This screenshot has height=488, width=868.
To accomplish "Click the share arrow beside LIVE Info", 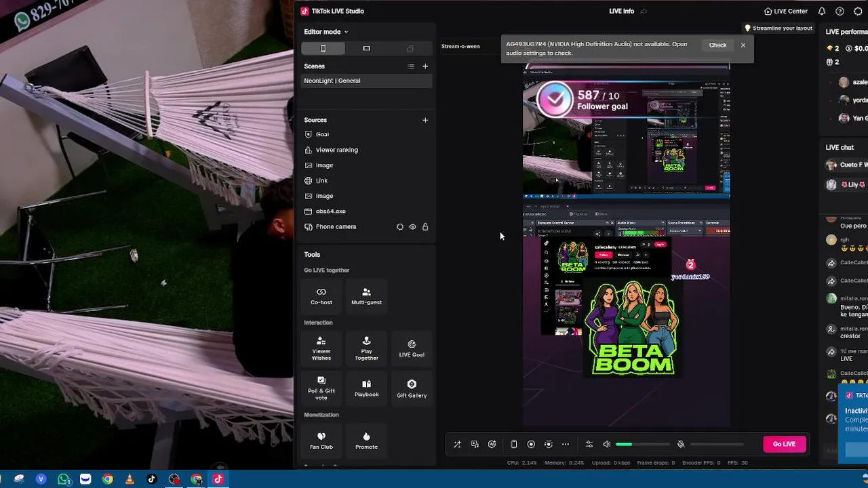I will [x=644, y=12].
